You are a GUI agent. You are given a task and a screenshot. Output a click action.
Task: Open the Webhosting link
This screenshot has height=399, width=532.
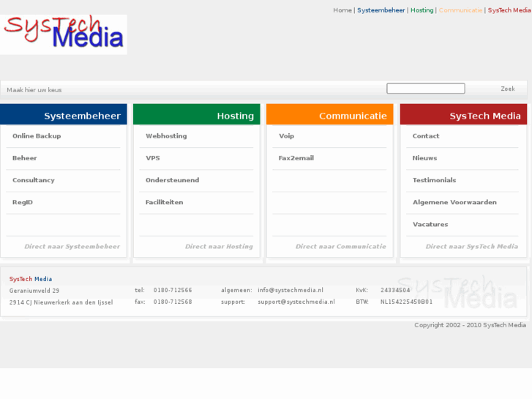(166, 136)
